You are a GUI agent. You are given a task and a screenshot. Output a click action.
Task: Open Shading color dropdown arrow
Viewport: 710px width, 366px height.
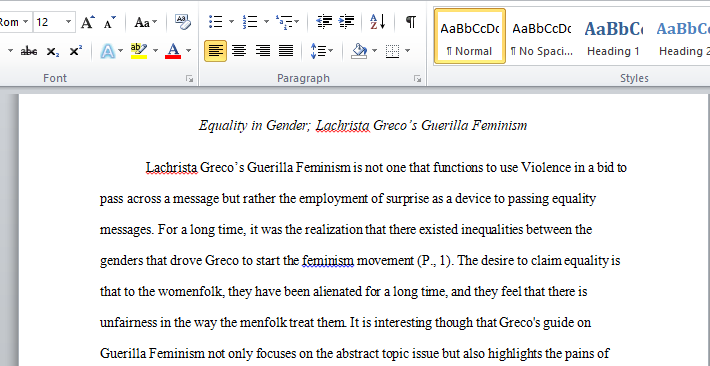374,51
